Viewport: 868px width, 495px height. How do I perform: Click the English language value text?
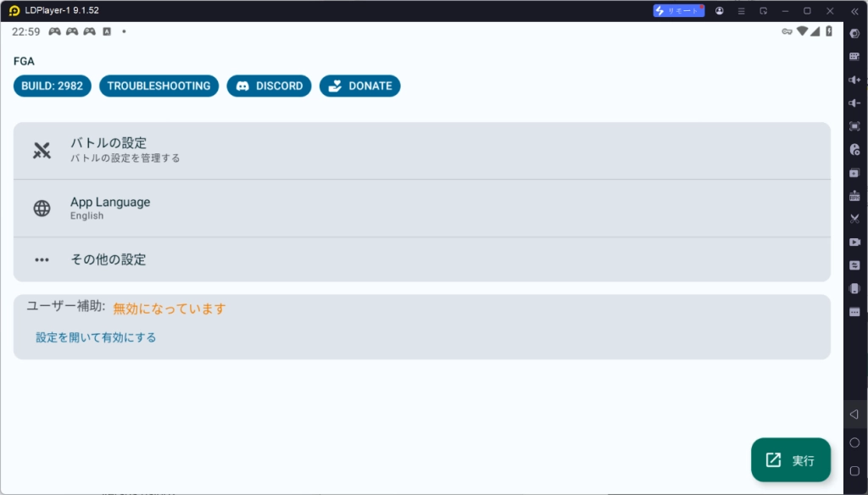click(x=87, y=216)
